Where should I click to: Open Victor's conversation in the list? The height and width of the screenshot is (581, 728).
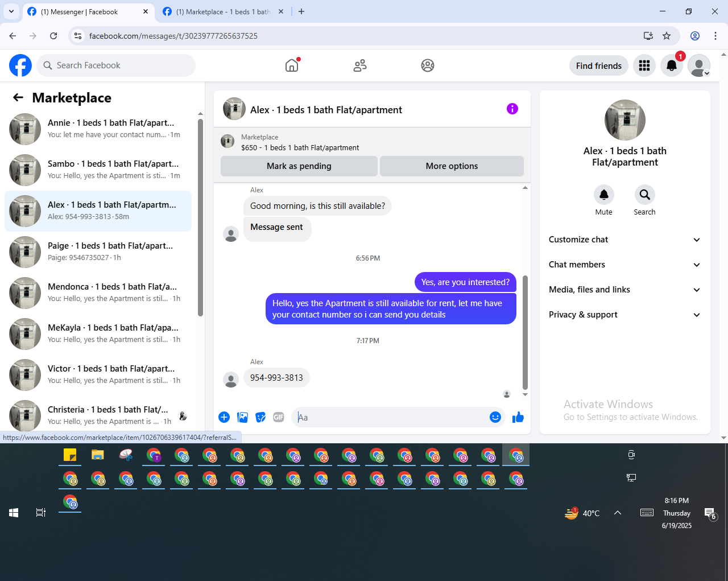click(x=98, y=375)
